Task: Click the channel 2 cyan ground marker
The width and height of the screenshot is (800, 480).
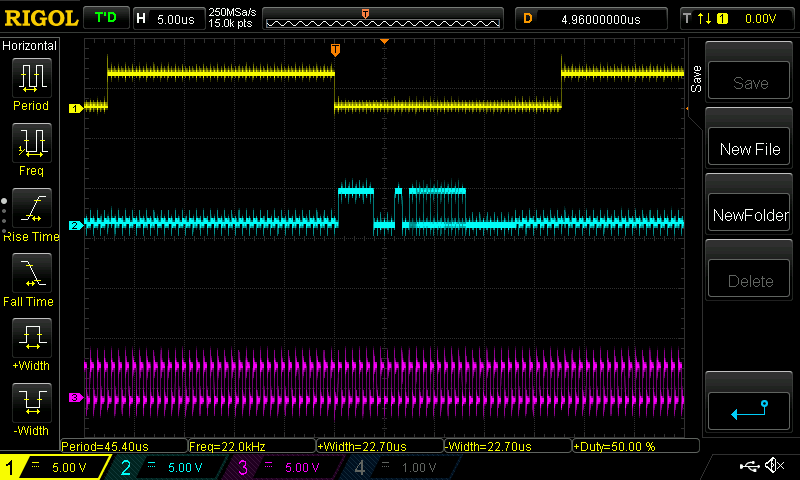Action: click(x=76, y=225)
